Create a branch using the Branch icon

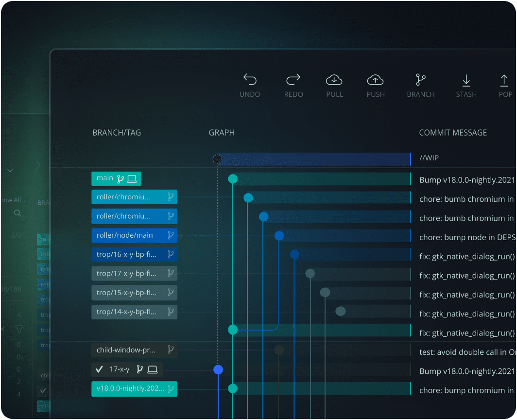tap(421, 80)
